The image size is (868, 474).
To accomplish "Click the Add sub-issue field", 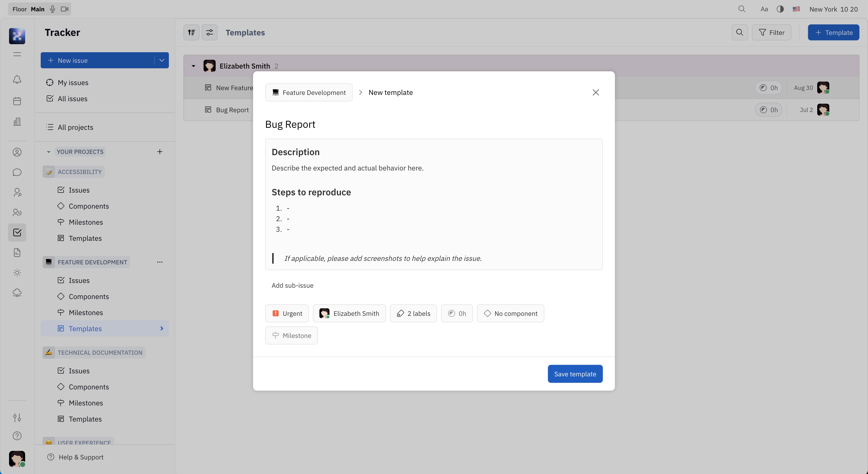I will point(292,285).
